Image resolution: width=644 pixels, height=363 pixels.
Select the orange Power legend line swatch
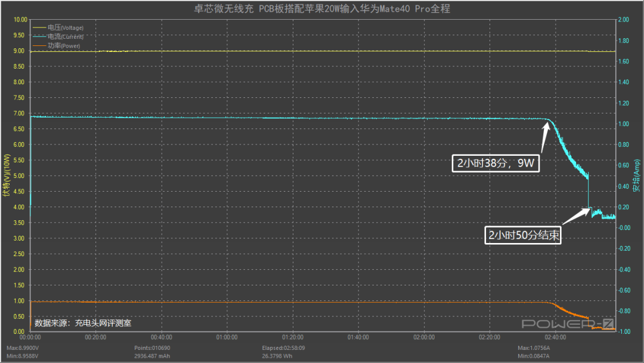[x=39, y=45]
